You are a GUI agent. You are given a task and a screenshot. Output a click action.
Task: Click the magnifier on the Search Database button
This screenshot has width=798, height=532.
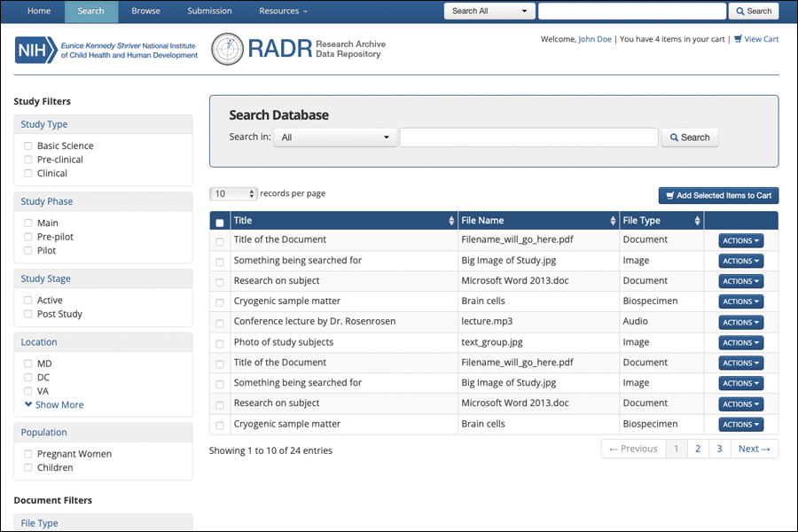point(675,137)
